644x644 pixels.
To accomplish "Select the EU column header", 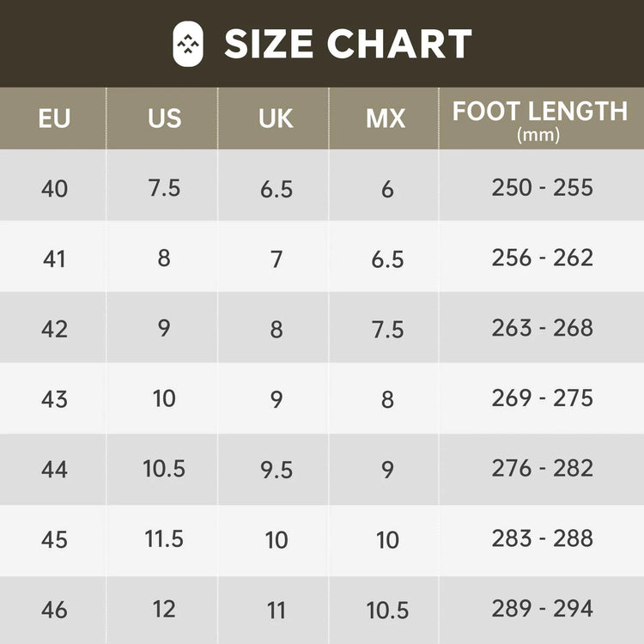I will coord(54,118).
